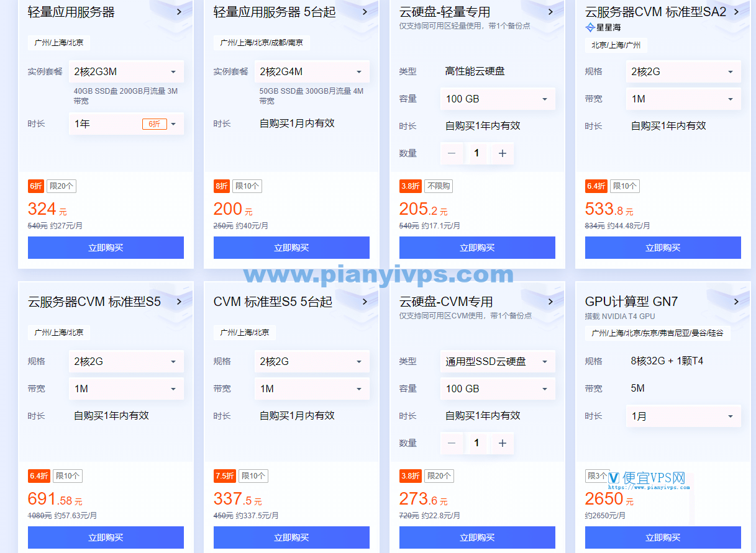
Task: Open 轻量应用服务器 card chevron arrow
Action: 179,12
